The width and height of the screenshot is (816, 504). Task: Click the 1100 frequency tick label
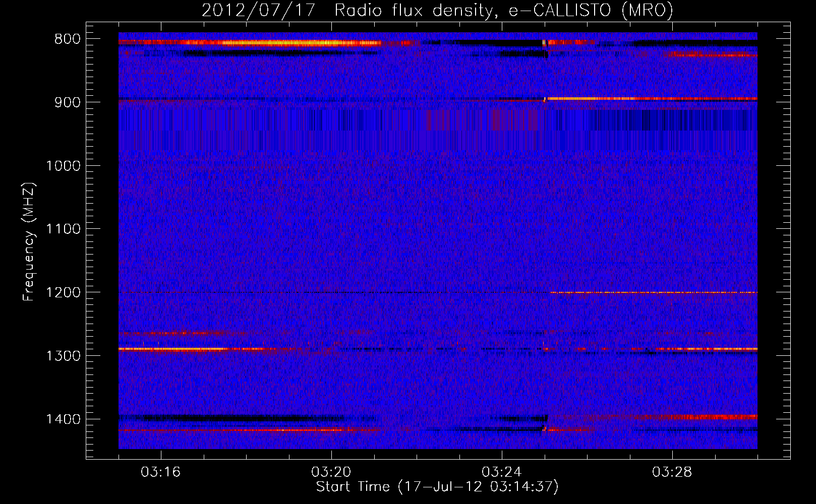63,229
